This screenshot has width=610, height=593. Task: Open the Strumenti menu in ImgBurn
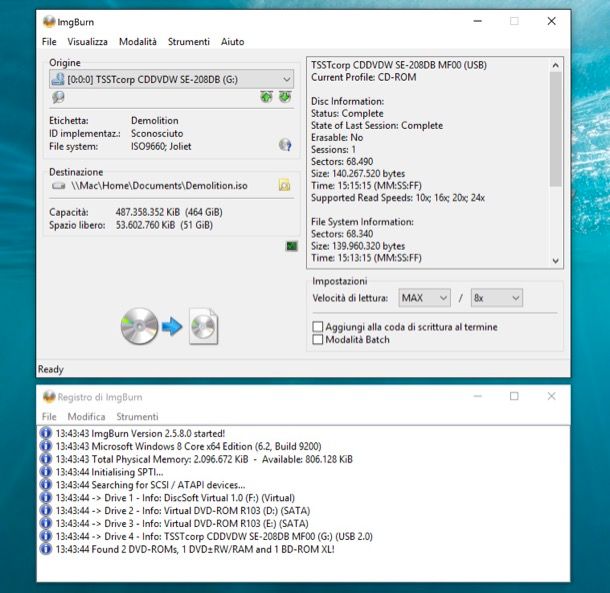pos(189,42)
